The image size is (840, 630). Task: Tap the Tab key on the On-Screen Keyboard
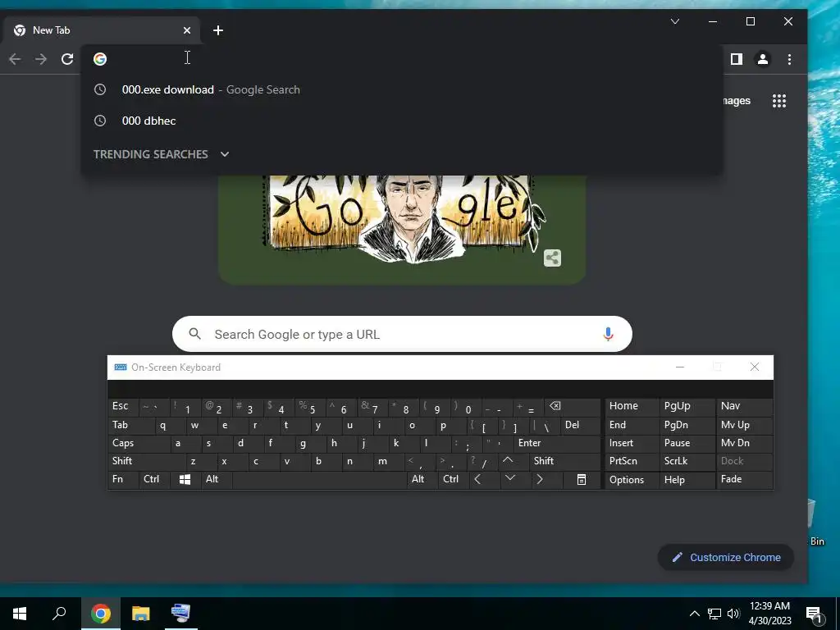click(x=131, y=425)
